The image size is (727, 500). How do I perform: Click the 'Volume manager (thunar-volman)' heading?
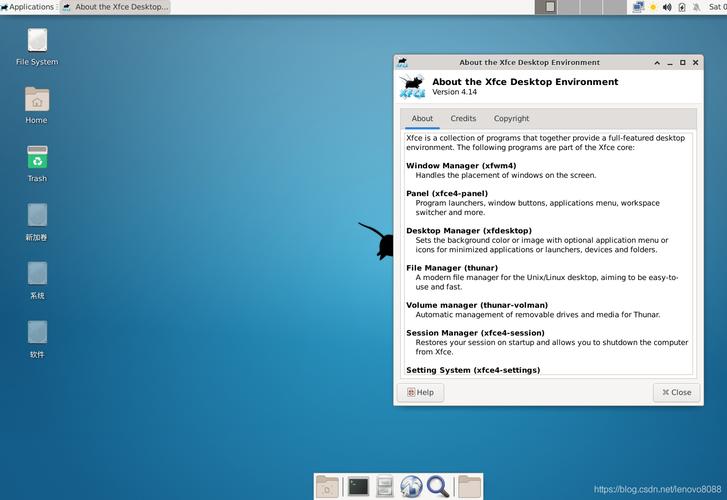[x=477, y=305]
